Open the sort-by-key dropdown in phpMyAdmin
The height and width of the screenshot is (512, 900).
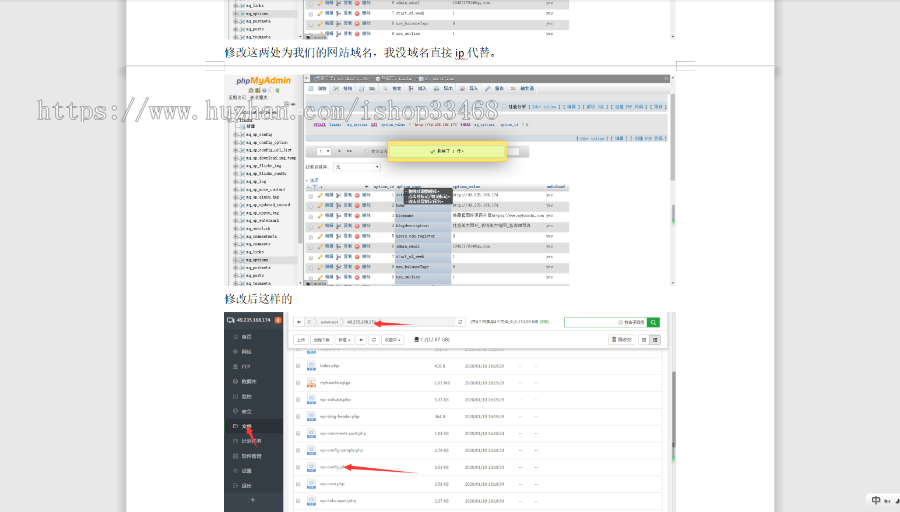click(357, 166)
